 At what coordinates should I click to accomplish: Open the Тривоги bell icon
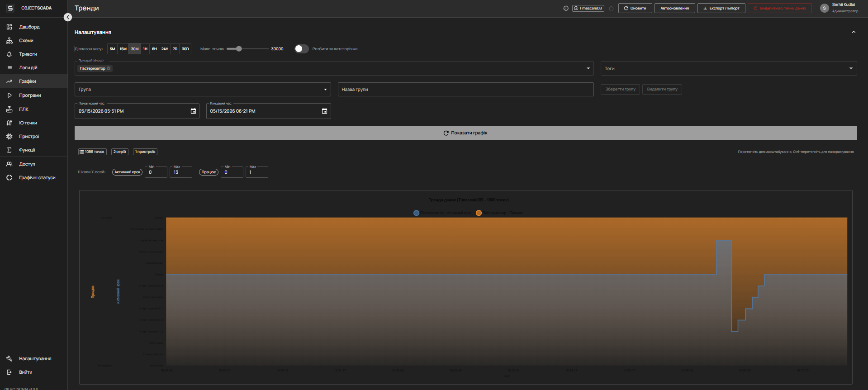pyautogui.click(x=9, y=54)
